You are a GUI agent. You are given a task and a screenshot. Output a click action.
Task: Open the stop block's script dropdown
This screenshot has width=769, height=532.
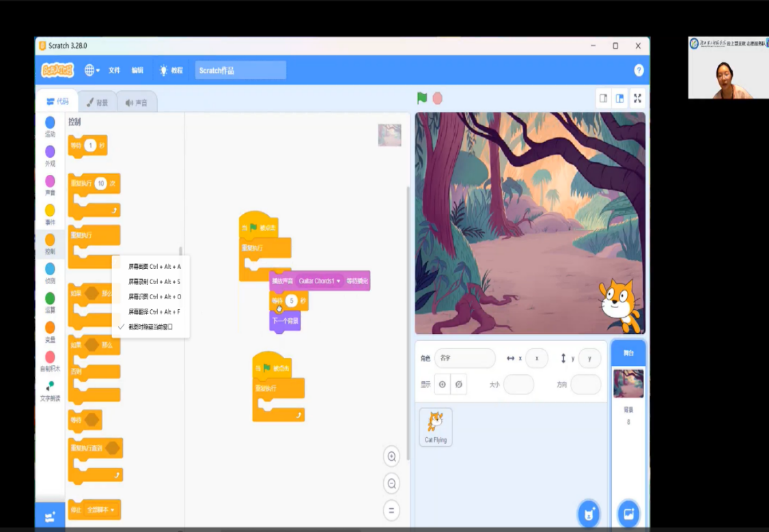112,510
